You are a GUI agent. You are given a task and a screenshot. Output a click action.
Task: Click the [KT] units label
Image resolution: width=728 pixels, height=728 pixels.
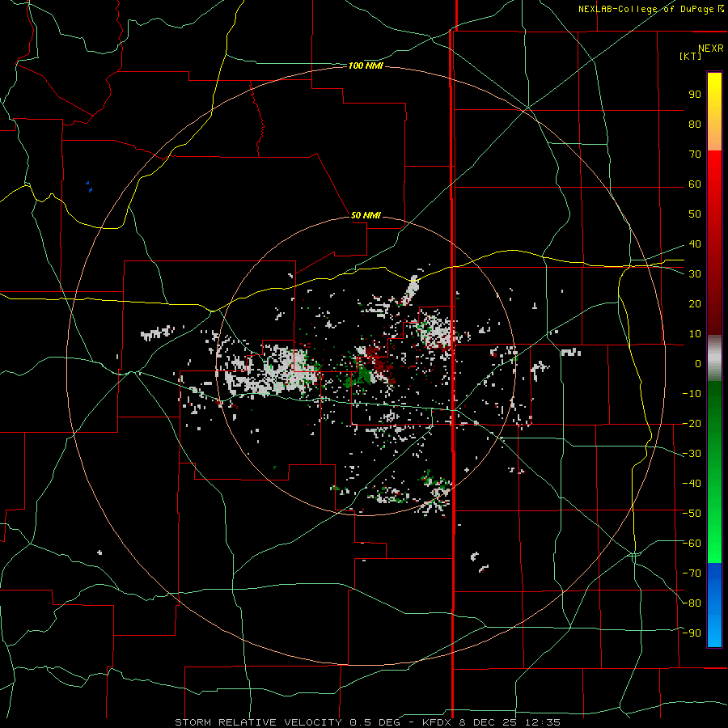[x=690, y=56]
